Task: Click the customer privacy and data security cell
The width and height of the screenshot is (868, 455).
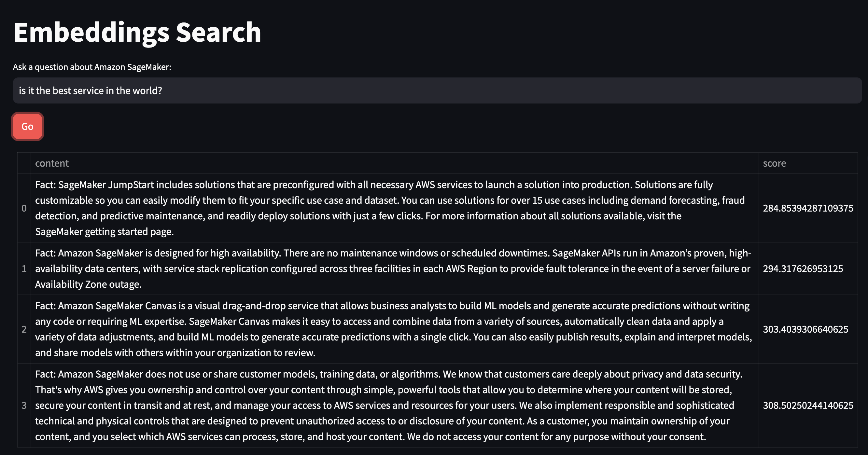Action: [x=394, y=405]
